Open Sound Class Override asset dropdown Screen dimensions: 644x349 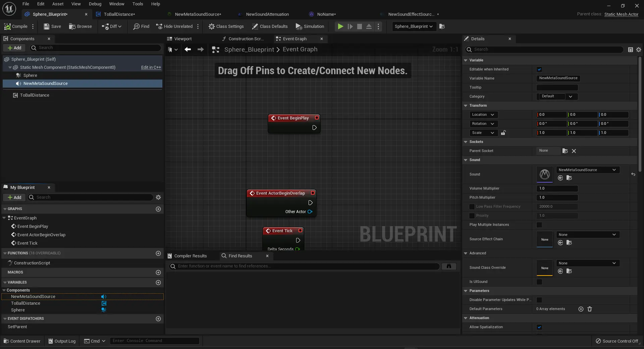588,263
